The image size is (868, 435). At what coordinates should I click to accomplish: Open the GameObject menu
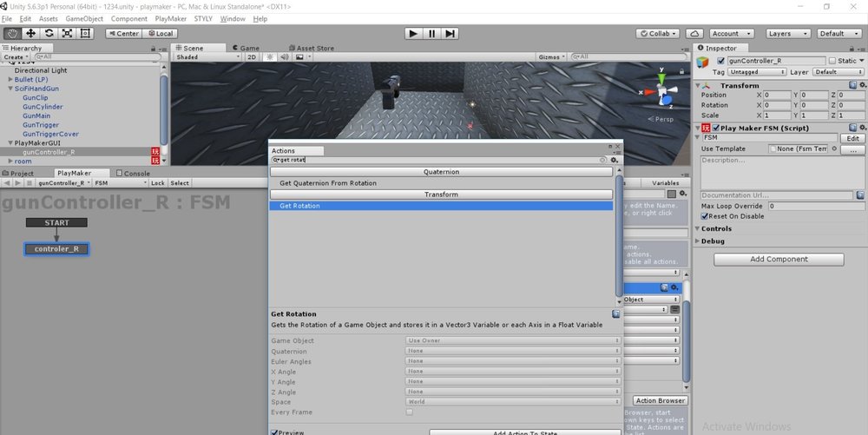pos(84,19)
